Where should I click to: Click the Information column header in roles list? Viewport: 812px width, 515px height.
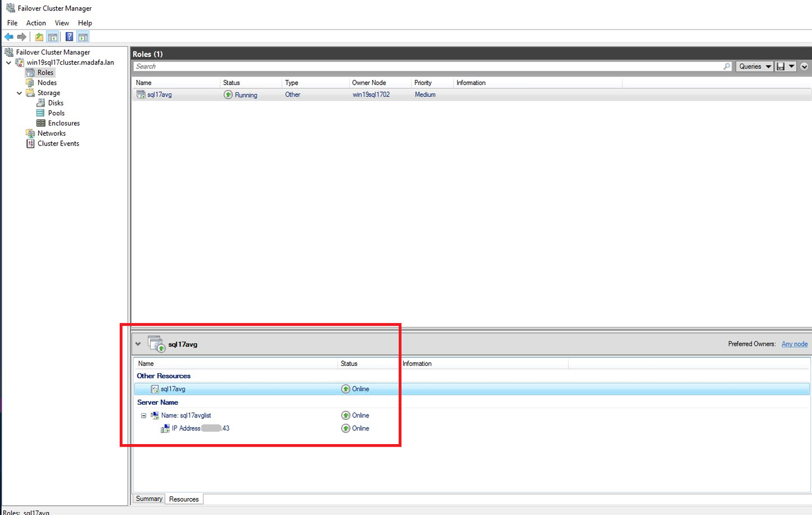pyautogui.click(x=538, y=82)
